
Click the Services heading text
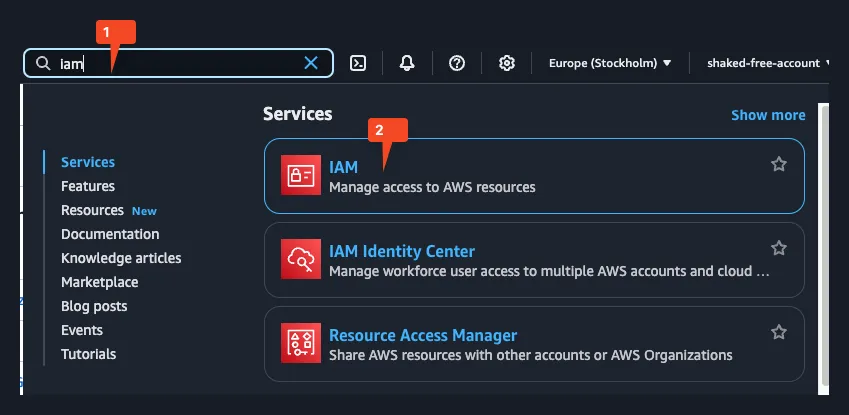point(298,114)
